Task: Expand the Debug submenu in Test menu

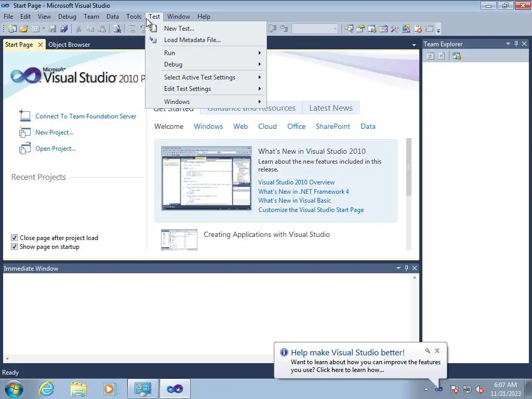Action: (206, 64)
